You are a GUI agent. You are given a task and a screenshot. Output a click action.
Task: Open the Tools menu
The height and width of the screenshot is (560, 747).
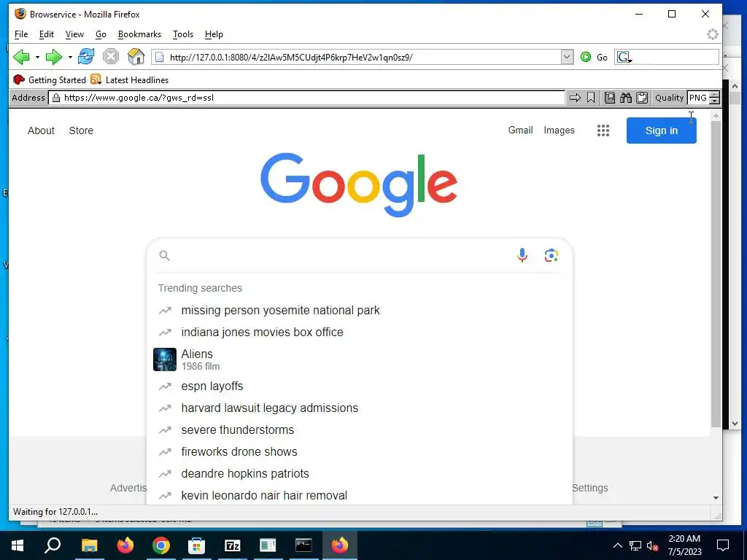point(183,34)
